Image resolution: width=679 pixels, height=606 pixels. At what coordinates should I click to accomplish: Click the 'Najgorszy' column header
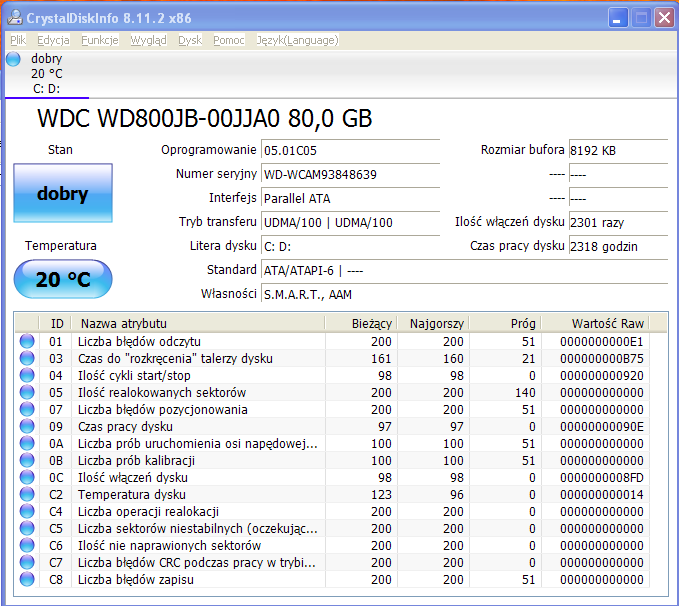(x=433, y=324)
